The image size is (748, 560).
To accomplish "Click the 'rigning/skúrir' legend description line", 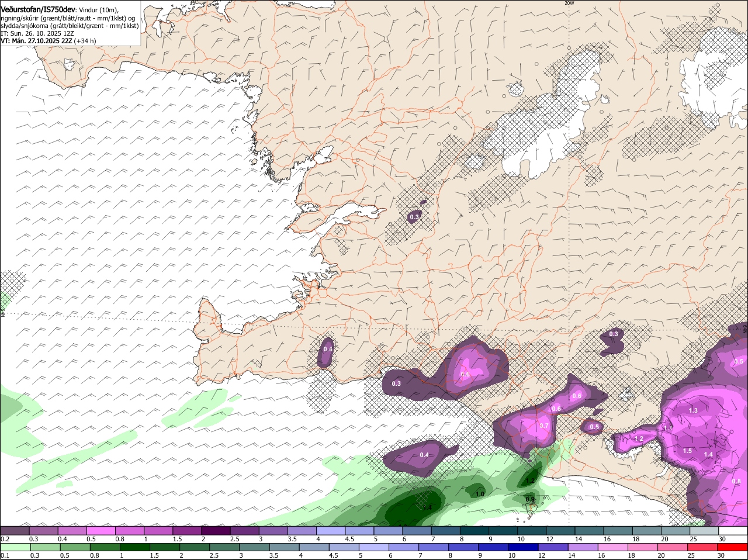I will coord(68,18).
